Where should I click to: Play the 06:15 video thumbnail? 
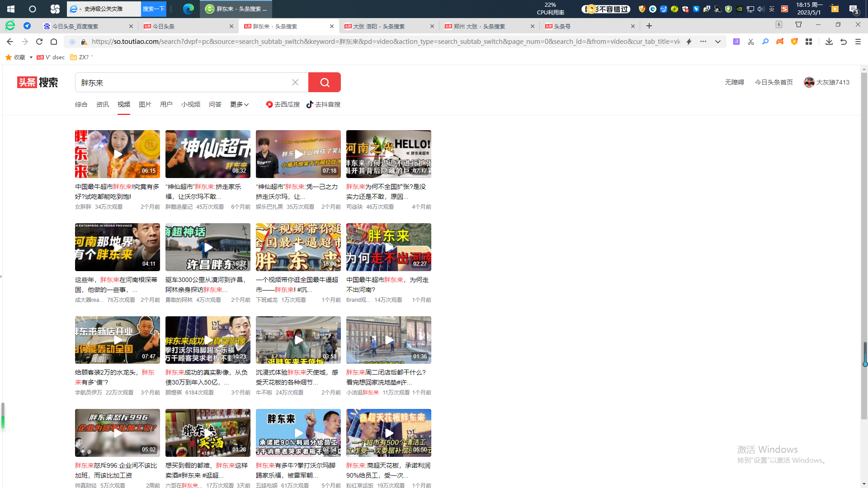(x=118, y=154)
